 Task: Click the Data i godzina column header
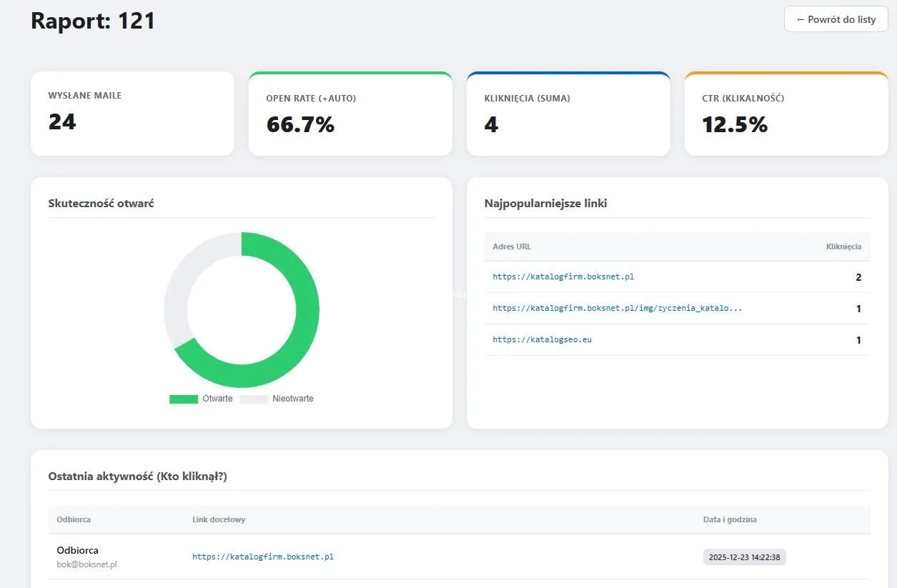tap(730, 519)
